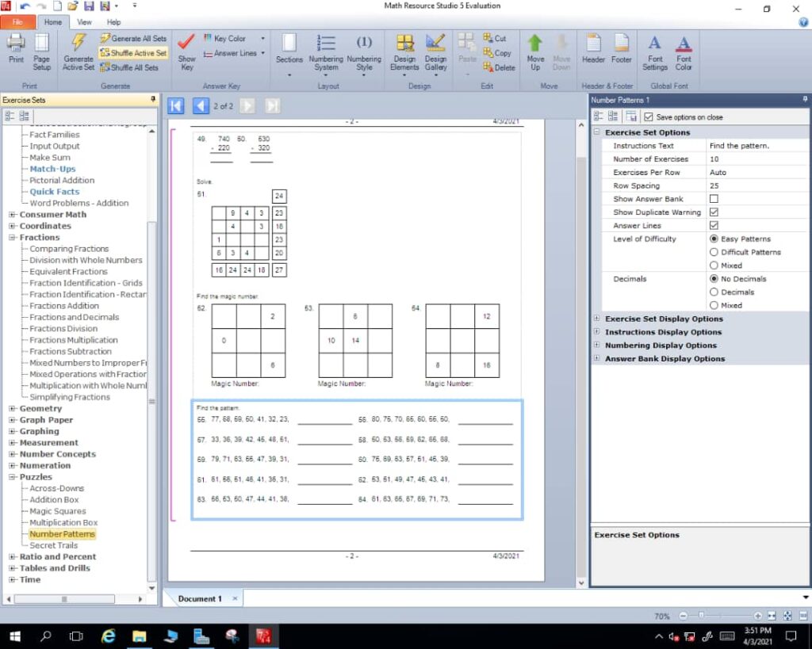
Task: Open the Sections tool
Action: coord(289,55)
